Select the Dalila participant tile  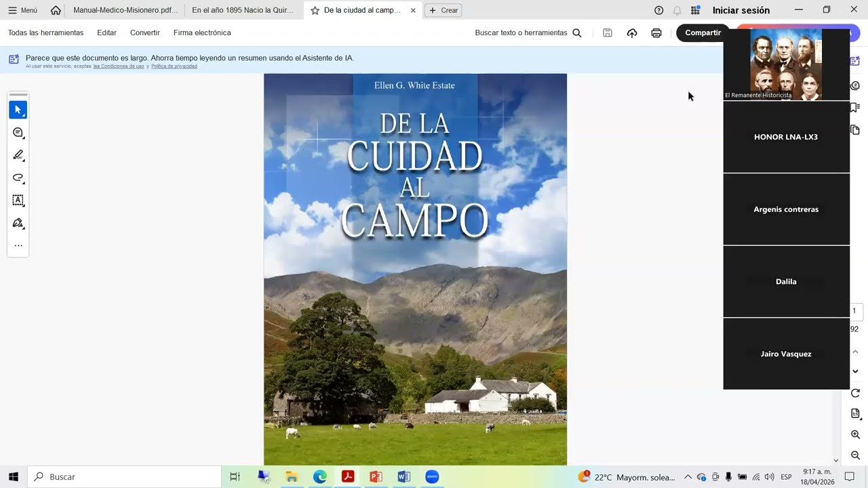click(x=786, y=281)
